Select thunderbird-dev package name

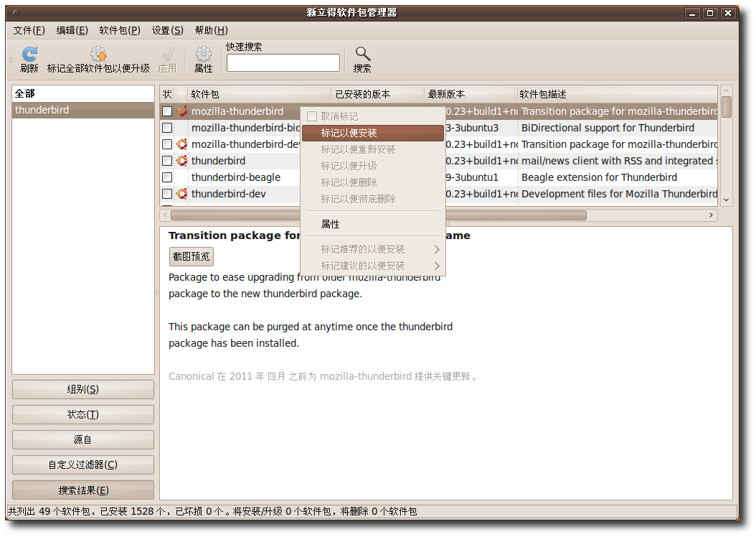point(229,194)
